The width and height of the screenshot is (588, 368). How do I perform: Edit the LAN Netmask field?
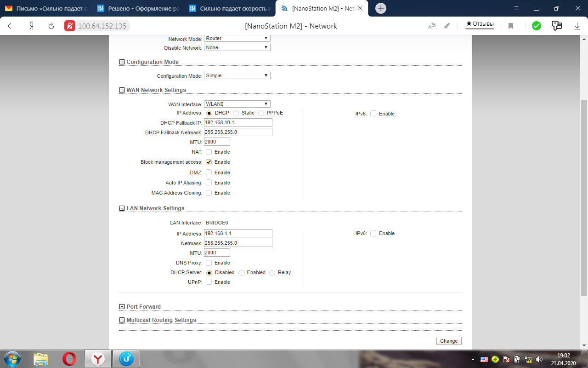pos(238,243)
